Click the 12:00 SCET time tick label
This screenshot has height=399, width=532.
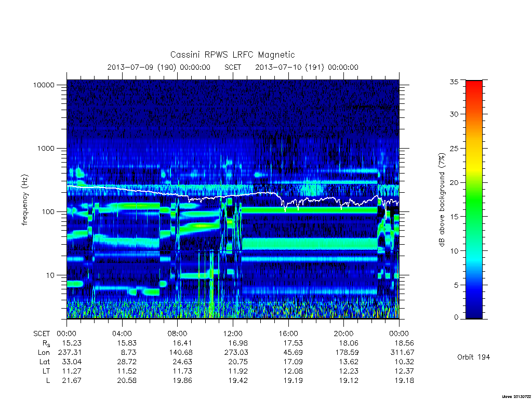point(233,334)
